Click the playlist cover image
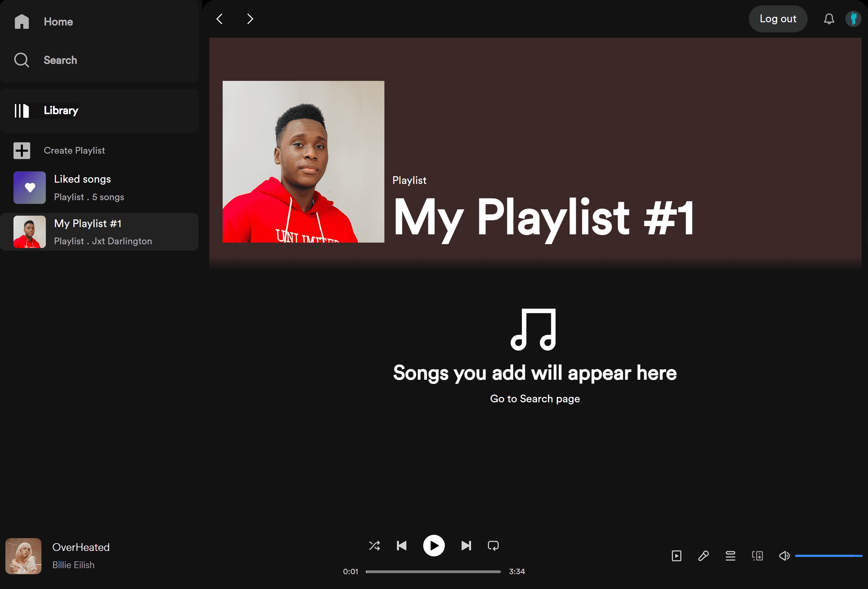This screenshot has height=589, width=868. pyautogui.click(x=303, y=162)
